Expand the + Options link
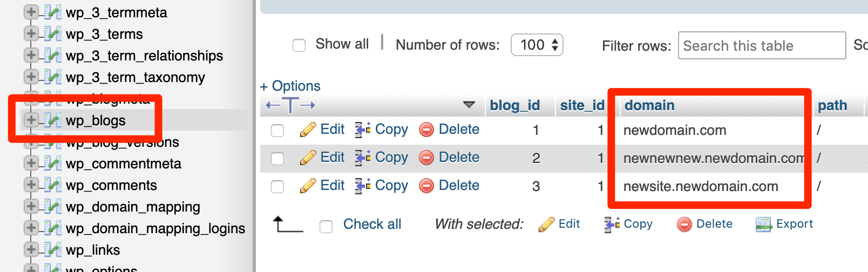This screenshot has width=868, height=272. (290, 86)
